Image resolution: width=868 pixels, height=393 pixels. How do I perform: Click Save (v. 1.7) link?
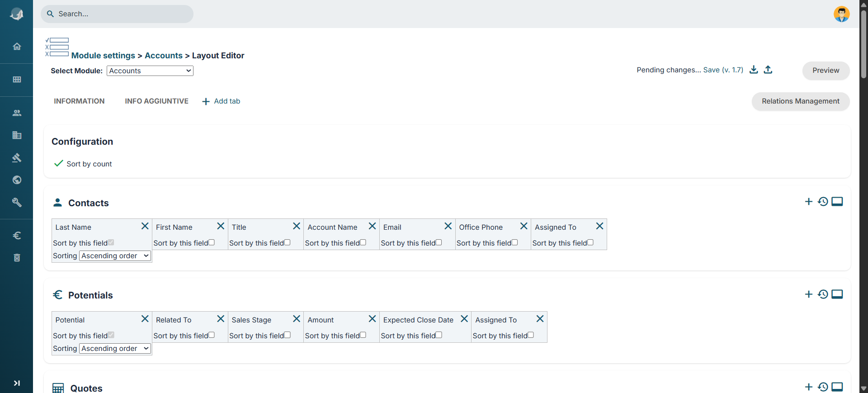(x=723, y=70)
